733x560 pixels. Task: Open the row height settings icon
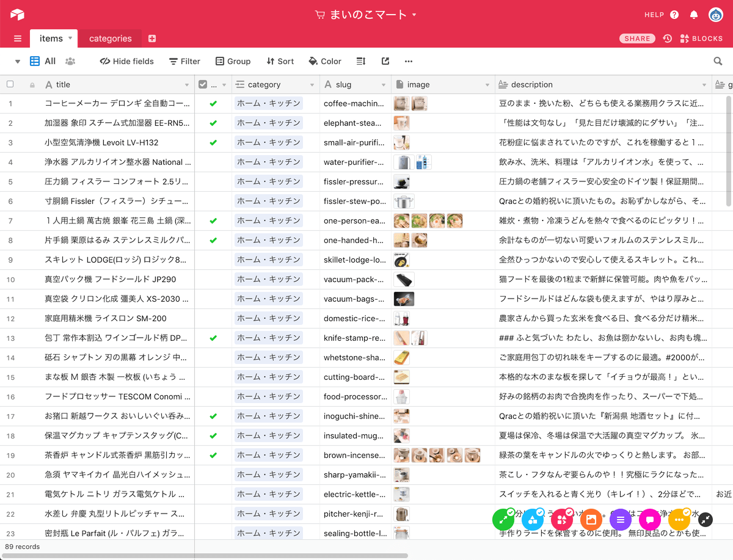pyautogui.click(x=360, y=61)
